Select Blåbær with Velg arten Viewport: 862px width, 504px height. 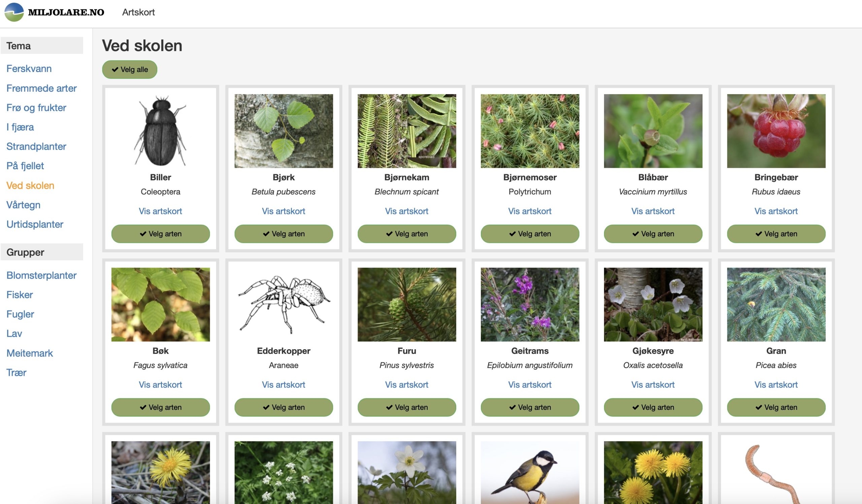[653, 234]
